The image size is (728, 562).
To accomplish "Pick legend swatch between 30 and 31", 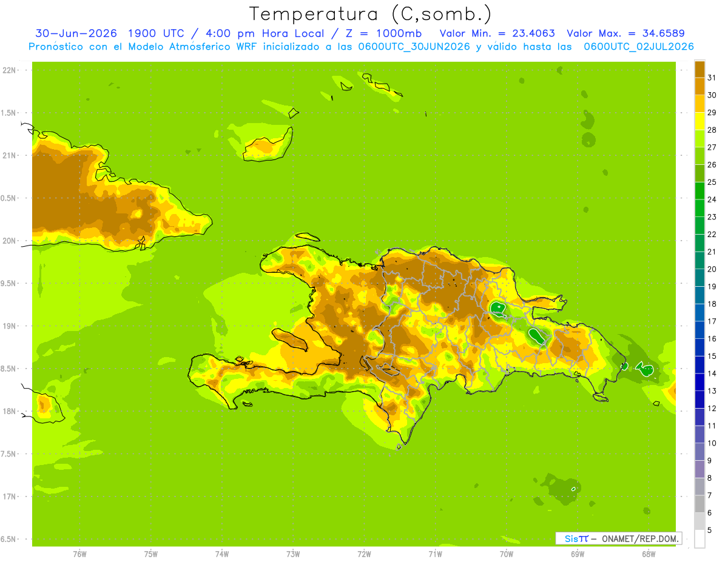I will pyautogui.click(x=699, y=86).
